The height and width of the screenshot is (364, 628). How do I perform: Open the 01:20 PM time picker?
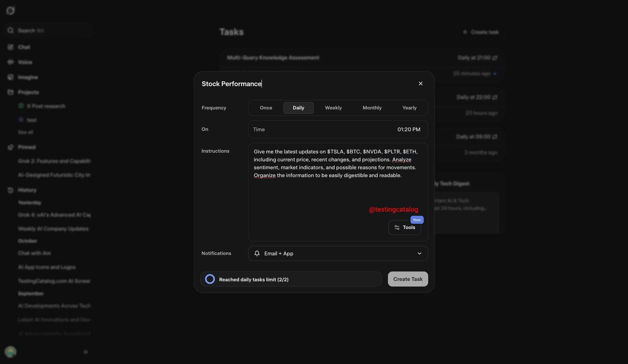(409, 129)
